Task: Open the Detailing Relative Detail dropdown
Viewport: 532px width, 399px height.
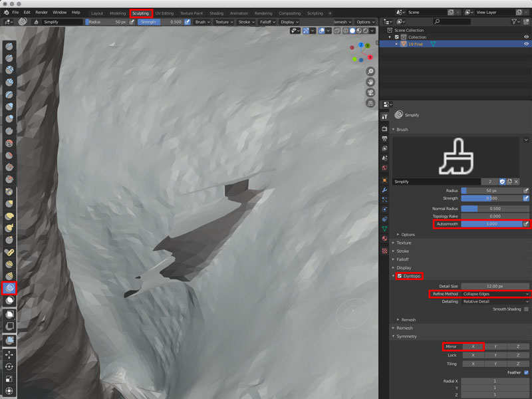Action: pyautogui.click(x=495, y=301)
